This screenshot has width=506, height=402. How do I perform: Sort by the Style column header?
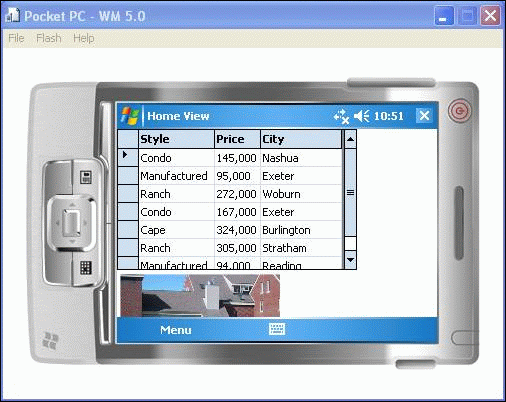click(176, 139)
